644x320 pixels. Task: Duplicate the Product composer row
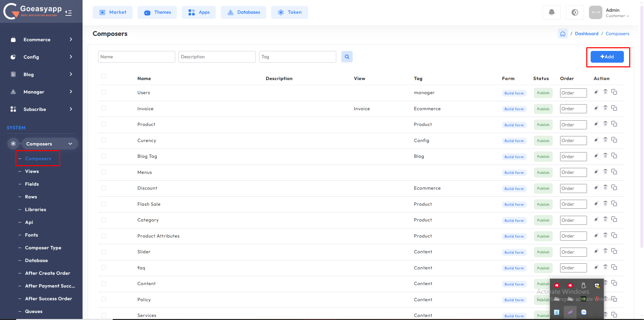point(614,124)
